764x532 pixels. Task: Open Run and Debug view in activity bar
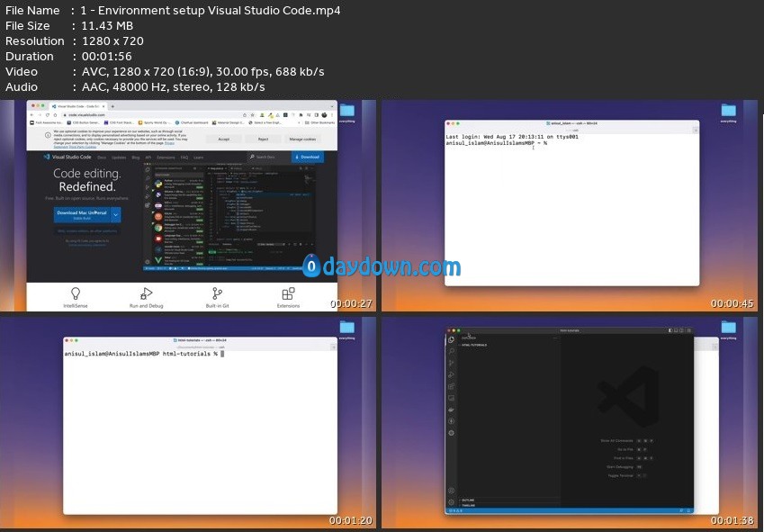click(452, 374)
